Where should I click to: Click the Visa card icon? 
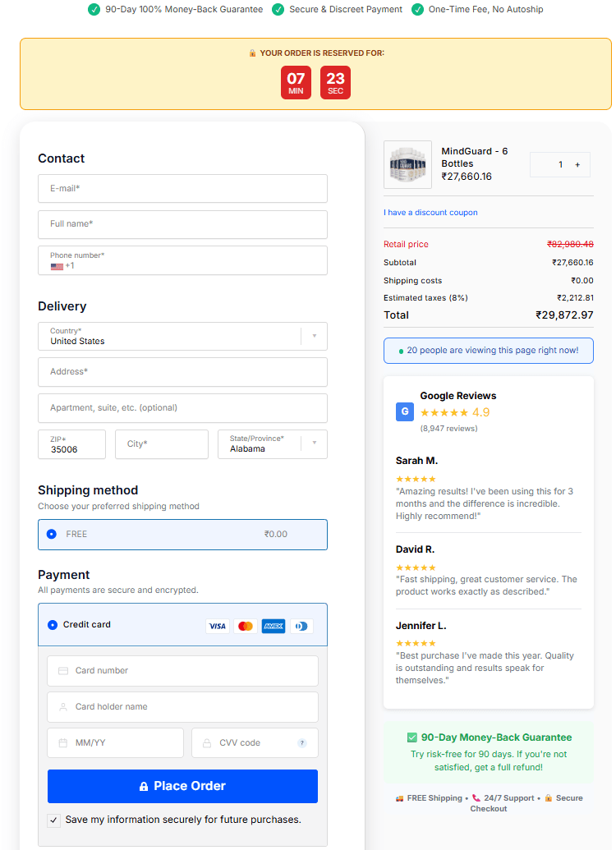click(217, 626)
